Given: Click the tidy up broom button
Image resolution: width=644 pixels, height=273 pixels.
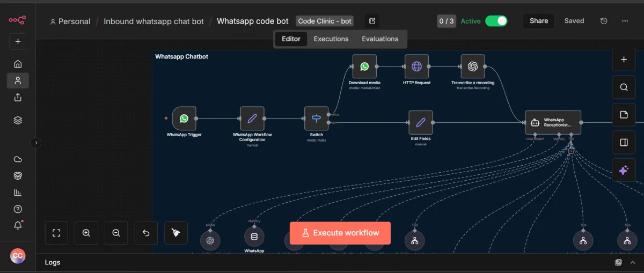Looking at the screenshot, I should pyautogui.click(x=176, y=233).
